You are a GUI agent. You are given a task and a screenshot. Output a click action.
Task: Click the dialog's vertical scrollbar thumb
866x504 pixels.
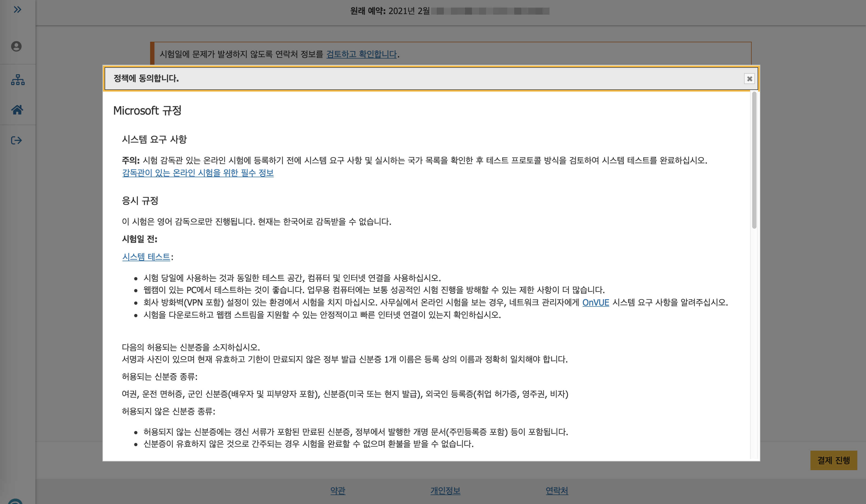(x=754, y=160)
